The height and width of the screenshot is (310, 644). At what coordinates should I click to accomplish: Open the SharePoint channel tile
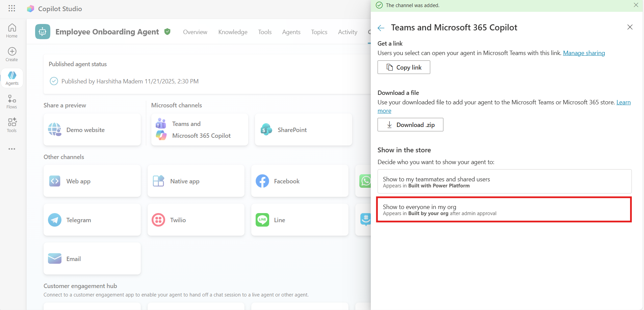point(303,130)
